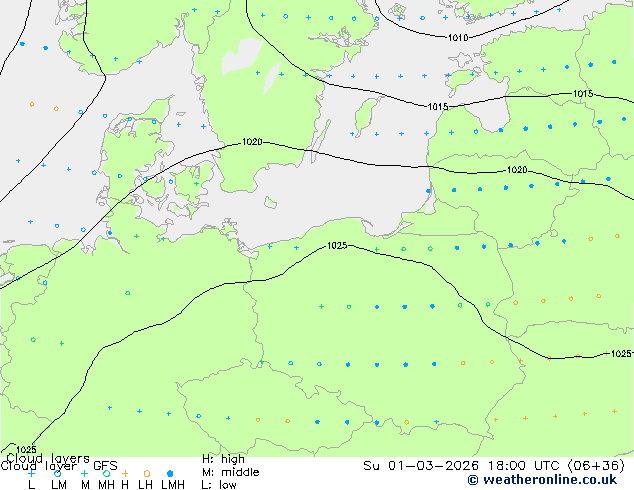Click the orange plus H legend symbol
The height and width of the screenshot is (490, 634).
pyautogui.click(x=125, y=473)
